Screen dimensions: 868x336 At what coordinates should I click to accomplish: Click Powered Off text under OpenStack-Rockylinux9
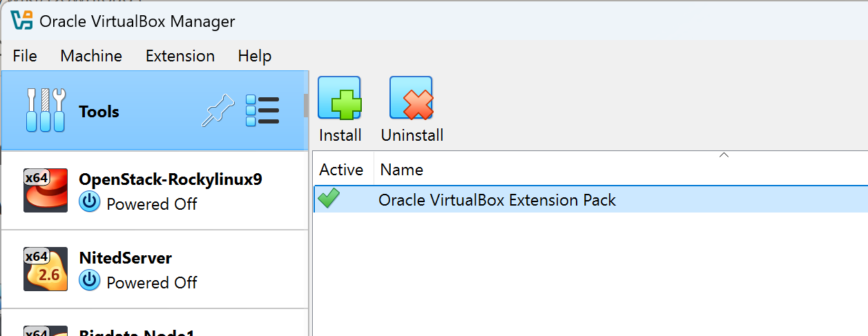coord(152,204)
